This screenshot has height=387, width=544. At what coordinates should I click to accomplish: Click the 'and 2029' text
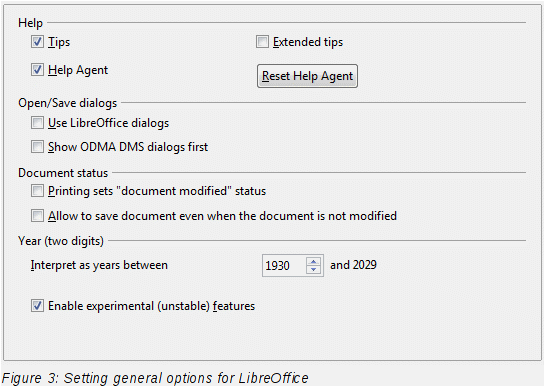(x=353, y=265)
